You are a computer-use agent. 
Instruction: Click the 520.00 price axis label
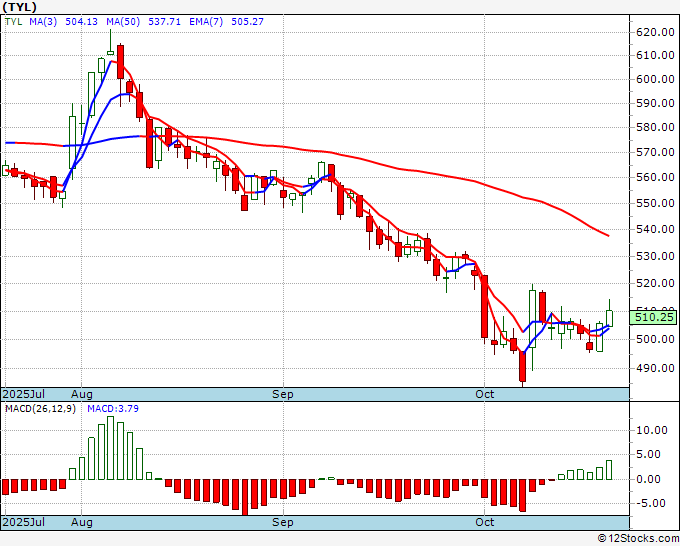pyautogui.click(x=655, y=283)
